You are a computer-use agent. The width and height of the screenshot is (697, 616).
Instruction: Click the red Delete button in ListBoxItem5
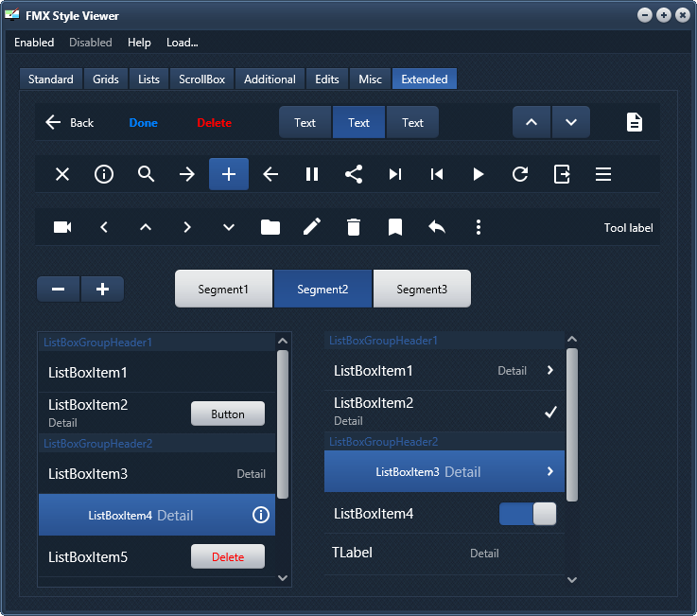click(x=228, y=556)
